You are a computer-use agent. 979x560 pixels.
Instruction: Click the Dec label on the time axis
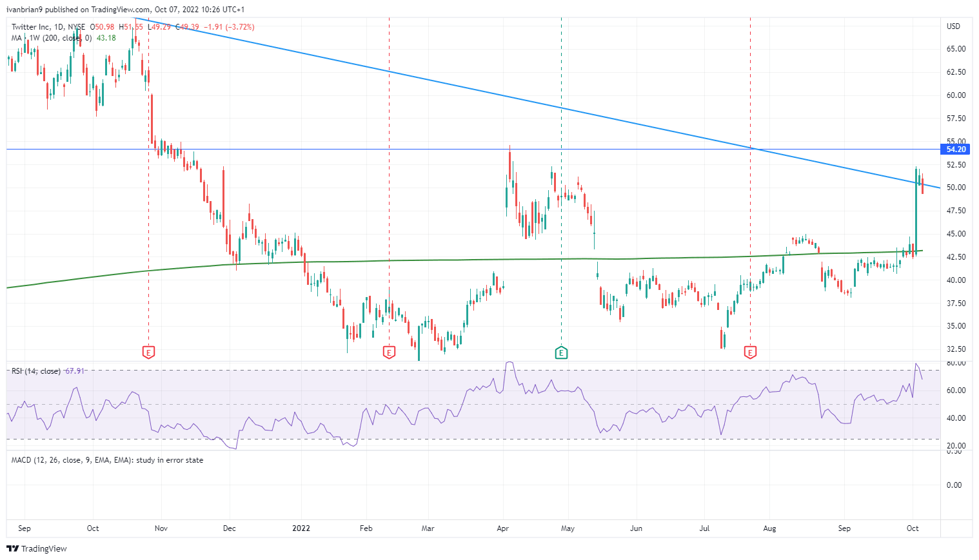tap(229, 528)
